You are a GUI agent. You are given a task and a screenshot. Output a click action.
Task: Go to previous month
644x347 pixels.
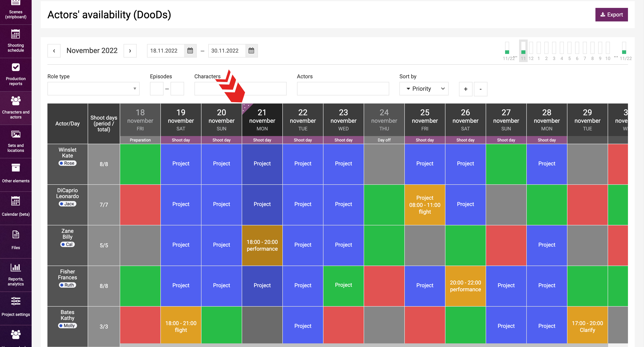54,51
